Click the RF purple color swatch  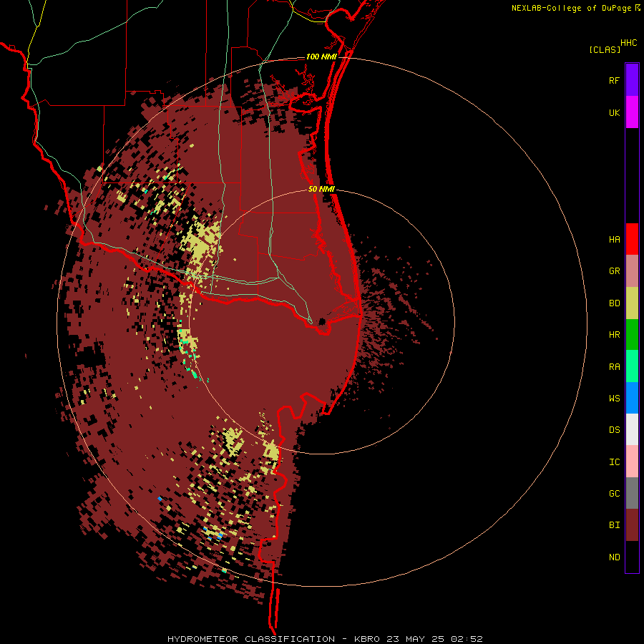(x=632, y=80)
